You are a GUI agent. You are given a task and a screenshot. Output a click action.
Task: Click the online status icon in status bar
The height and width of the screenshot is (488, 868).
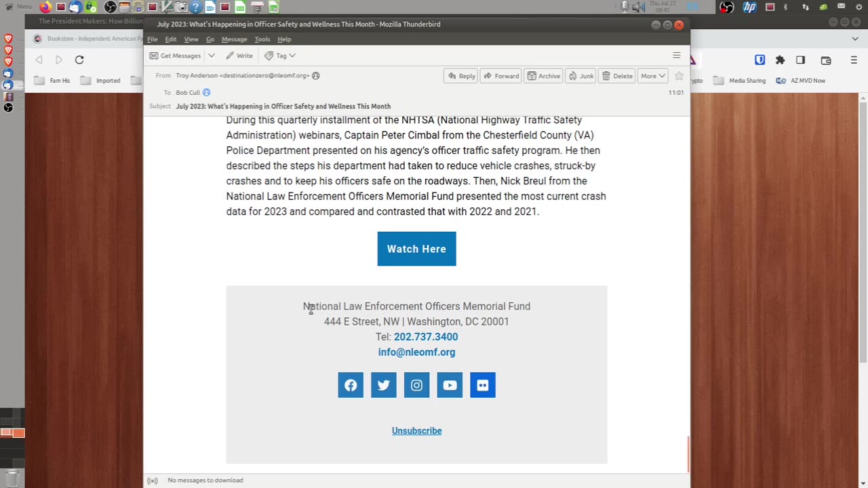[x=153, y=481]
